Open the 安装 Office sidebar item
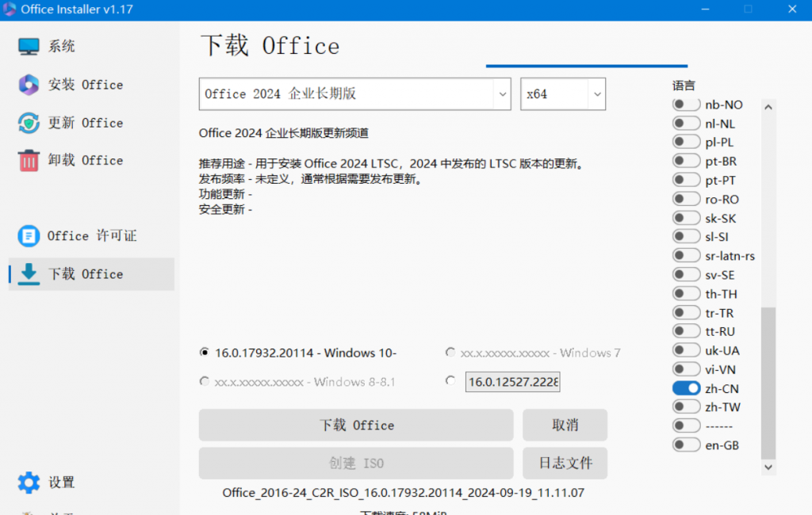The height and width of the screenshot is (515, 812). [x=91, y=85]
